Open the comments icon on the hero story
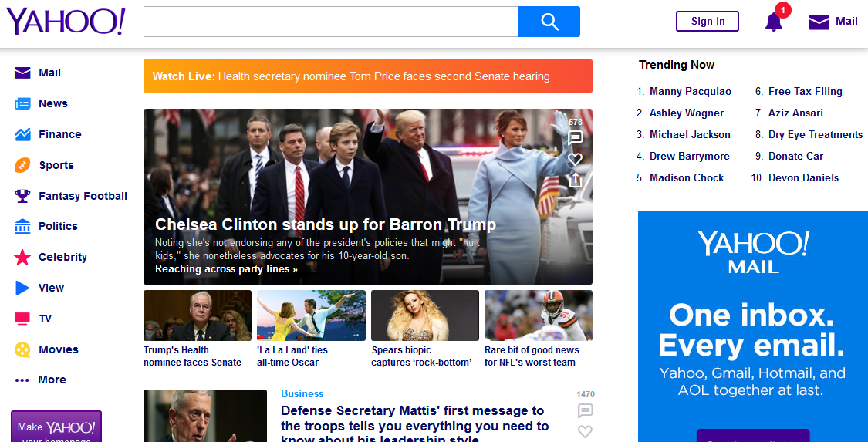The width and height of the screenshot is (868, 442). [x=575, y=138]
